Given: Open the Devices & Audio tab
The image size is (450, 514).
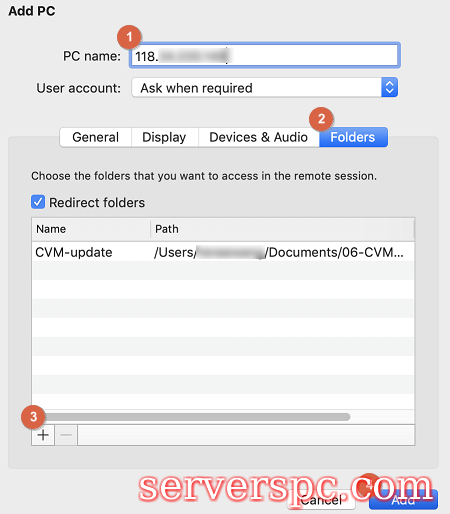Looking at the screenshot, I should pos(259,137).
